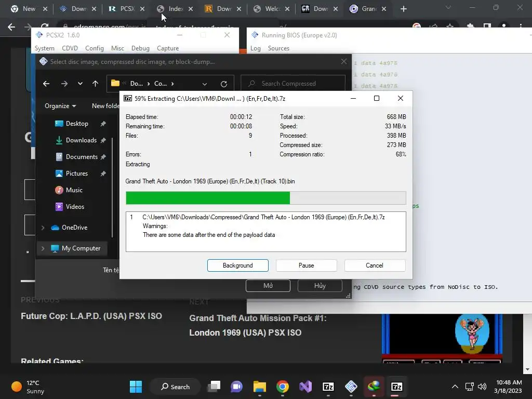Open Log menu in BIOS console window

pos(256,48)
